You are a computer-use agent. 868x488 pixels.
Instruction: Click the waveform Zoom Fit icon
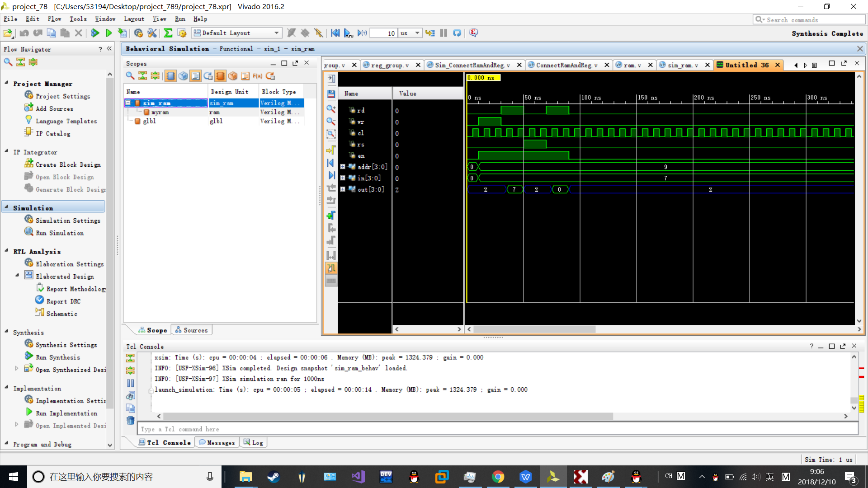(x=331, y=134)
